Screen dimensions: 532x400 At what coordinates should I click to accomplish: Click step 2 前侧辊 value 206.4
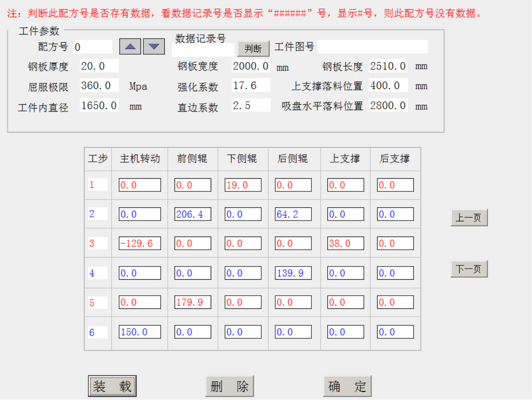click(193, 214)
